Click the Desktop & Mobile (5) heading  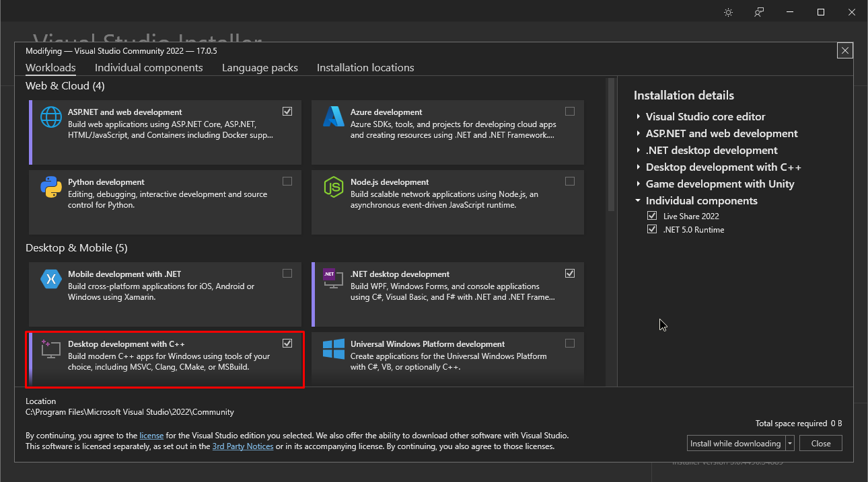(x=77, y=248)
